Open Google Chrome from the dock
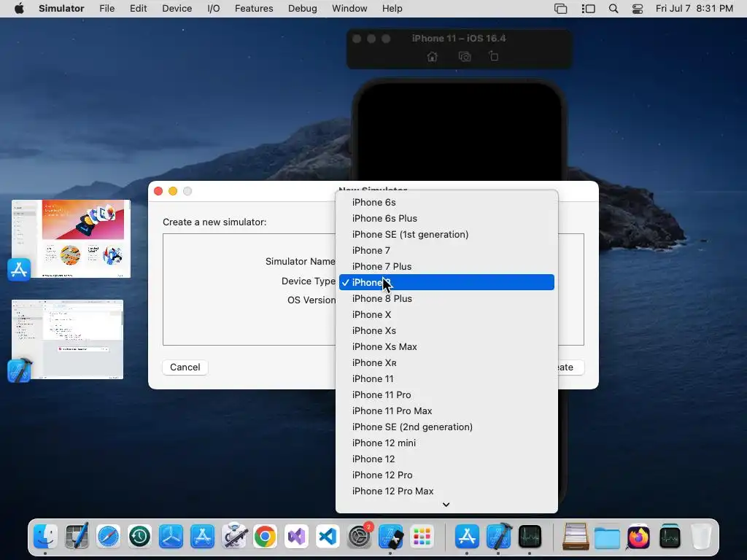The image size is (747, 560). click(x=266, y=537)
